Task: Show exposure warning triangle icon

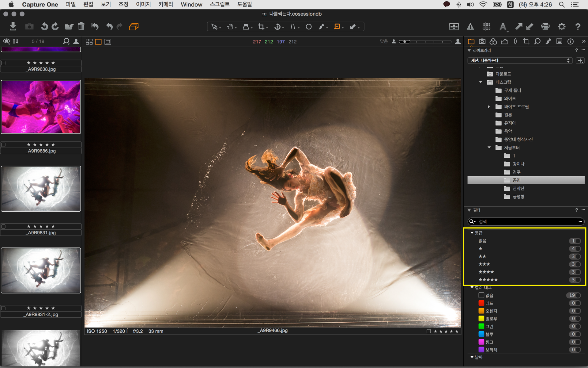Action: [470, 27]
